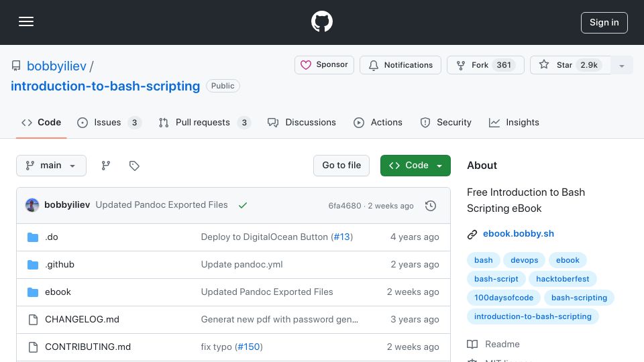Open the CONTRIBUTING.md file
644x362 pixels.
[x=88, y=347]
